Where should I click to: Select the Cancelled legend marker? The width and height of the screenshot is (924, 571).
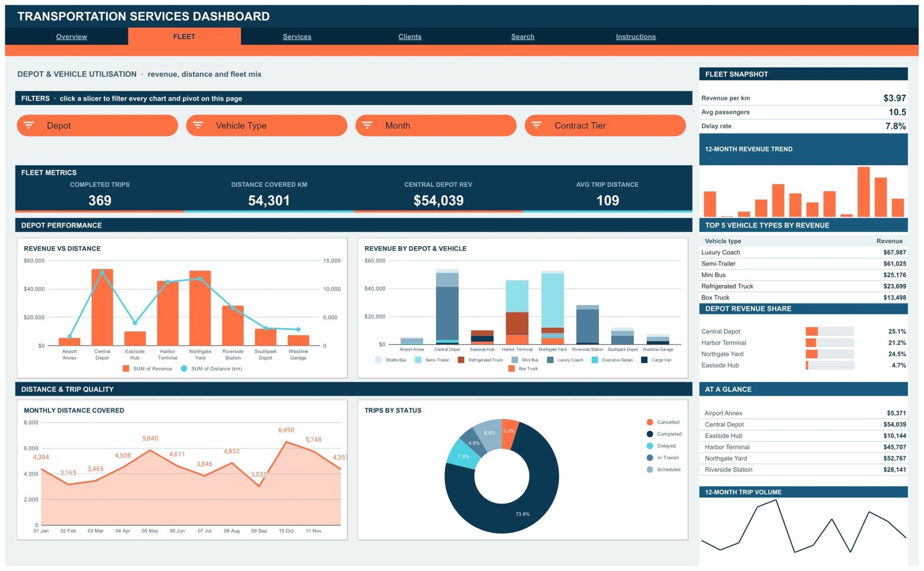tap(650, 422)
